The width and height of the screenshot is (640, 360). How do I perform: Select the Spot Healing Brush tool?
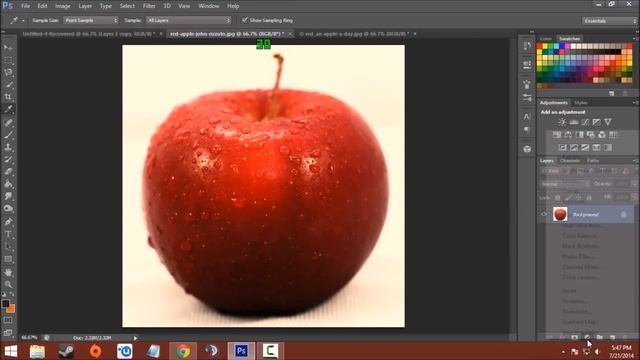tap(8, 122)
